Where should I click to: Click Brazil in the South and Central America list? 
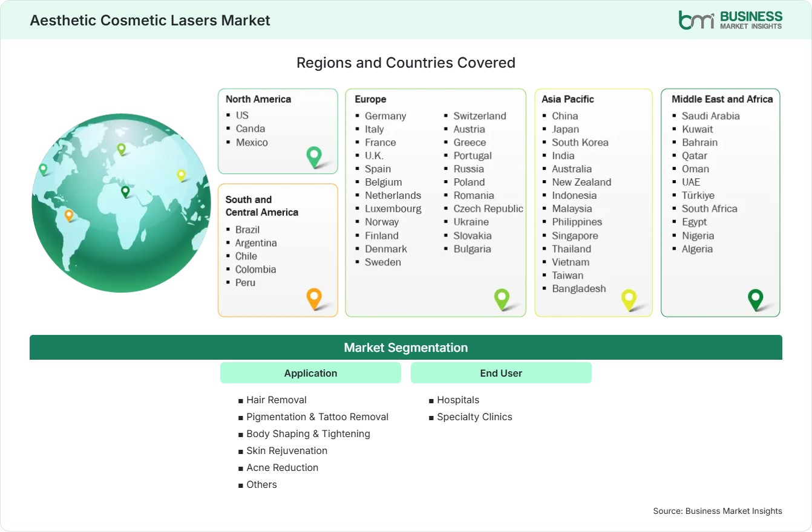pos(247,229)
